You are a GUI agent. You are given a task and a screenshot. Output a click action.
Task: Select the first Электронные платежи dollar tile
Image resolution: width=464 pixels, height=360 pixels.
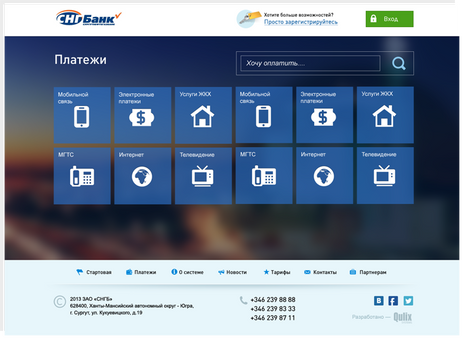pyautogui.click(x=143, y=115)
